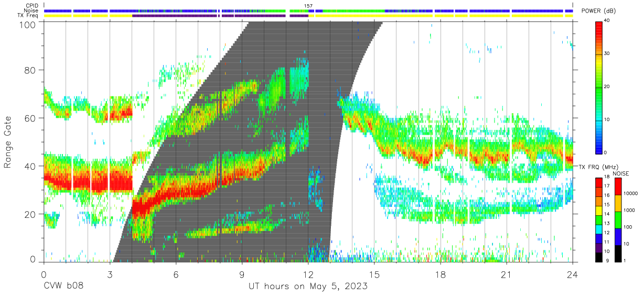Click the noise scale value '100'
Screen dimensions: 644x297
click(628, 227)
